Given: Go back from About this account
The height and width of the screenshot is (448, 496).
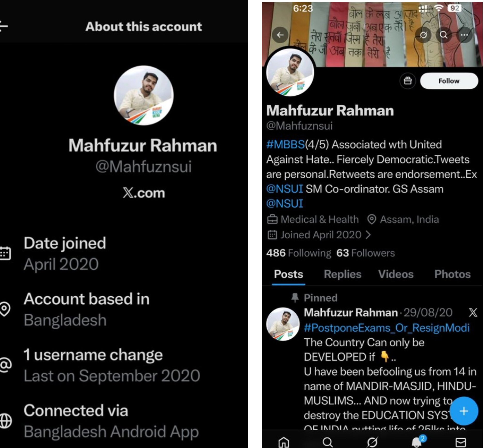Looking at the screenshot, I should (x=4, y=26).
